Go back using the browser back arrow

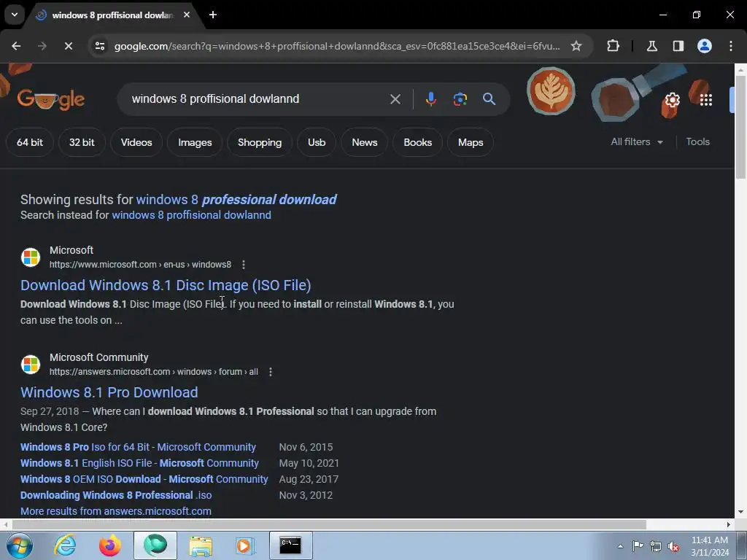tap(16, 46)
